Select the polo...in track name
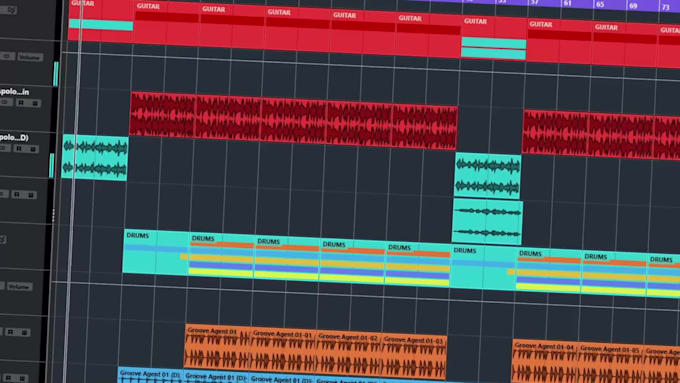The image size is (680, 383). 14,92
